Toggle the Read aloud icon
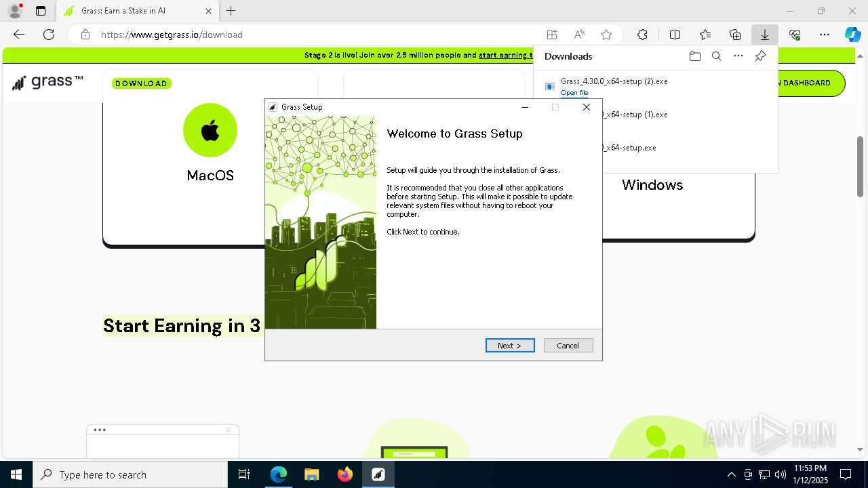868x488 pixels. click(579, 35)
